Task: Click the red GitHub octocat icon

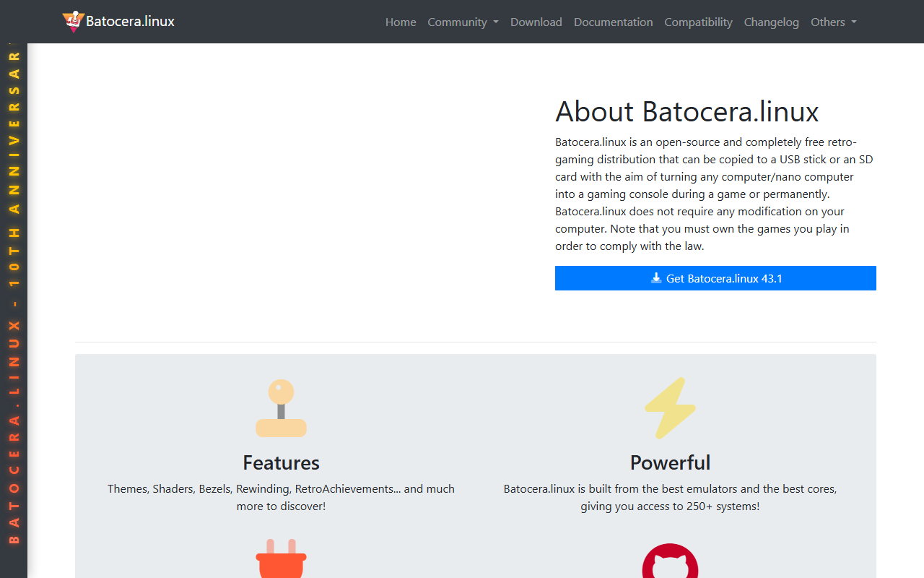Action: click(670, 561)
